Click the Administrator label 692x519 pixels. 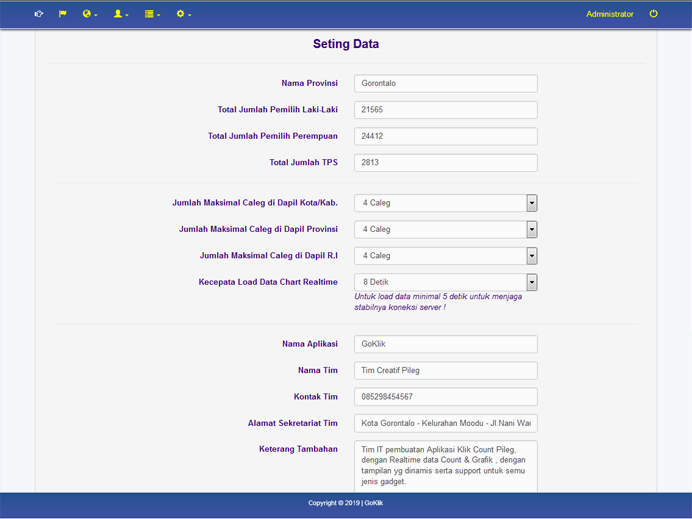pos(609,14)
